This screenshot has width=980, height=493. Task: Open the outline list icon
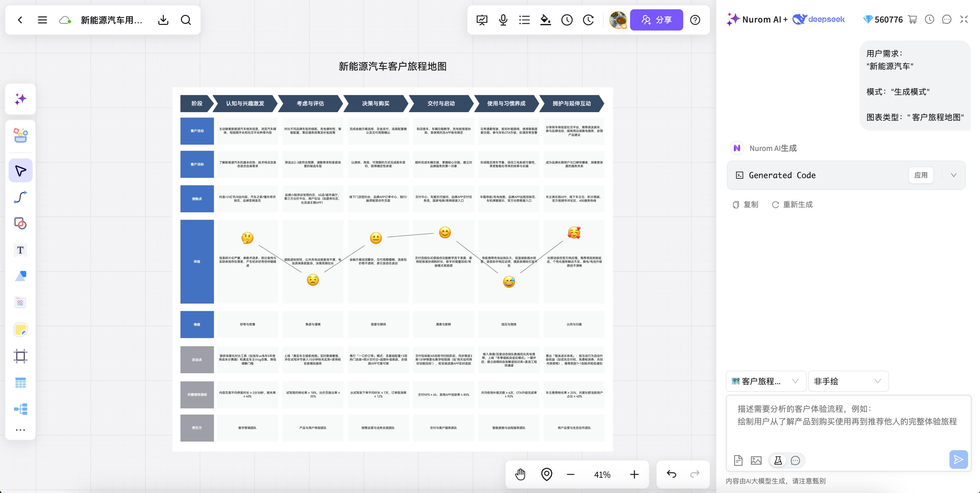(524, 20)
